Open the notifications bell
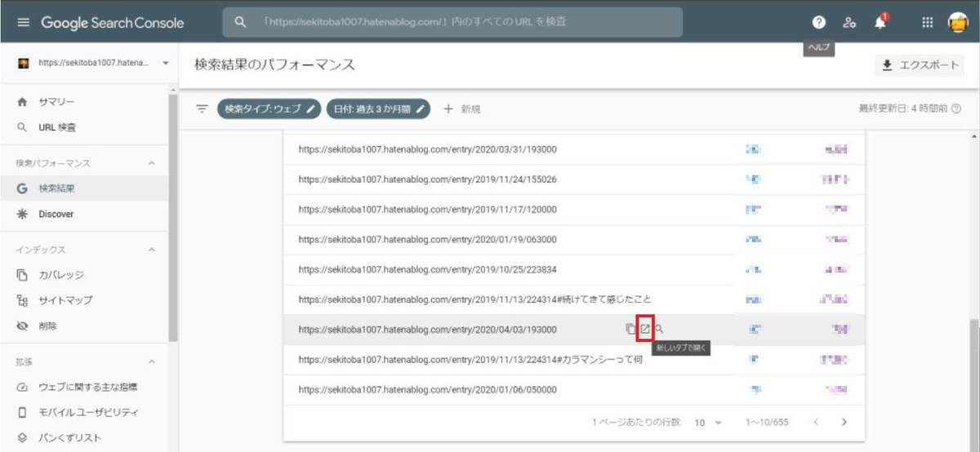This screenshot has width=980, height=452. tap(880, 23)
